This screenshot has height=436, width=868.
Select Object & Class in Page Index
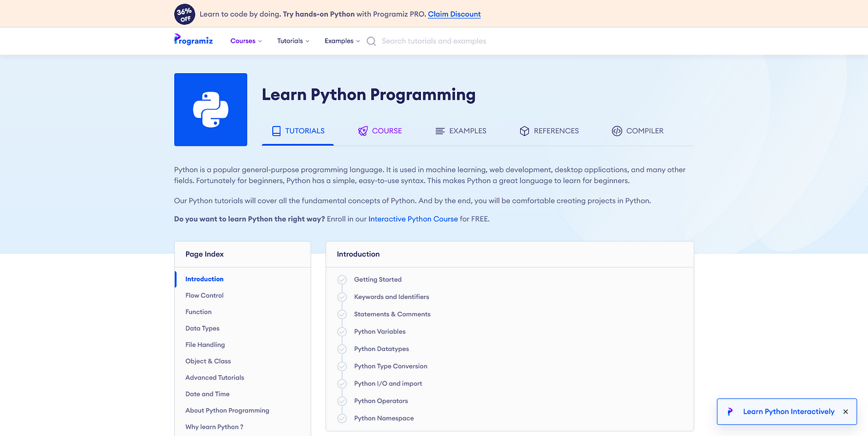pos(208,361)
